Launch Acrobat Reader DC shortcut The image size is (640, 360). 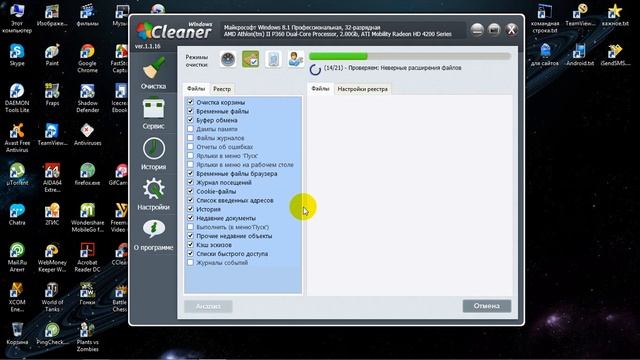87,258
